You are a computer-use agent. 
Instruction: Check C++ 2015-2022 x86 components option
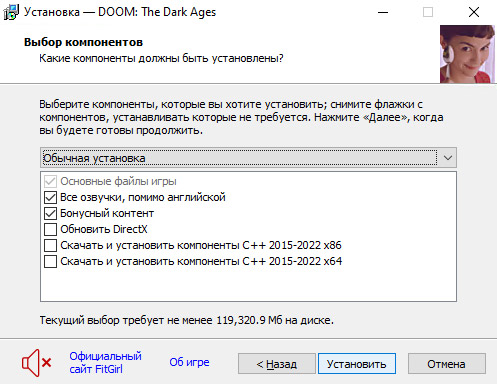(50, 245)
